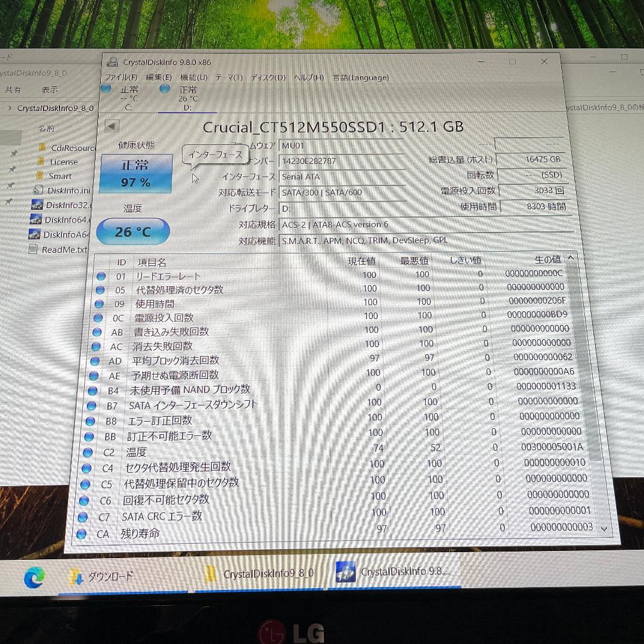The height and width of the screenshot is (644, 644).
Task: Select DiskInfo.ini file in Explorer window
Action: click(x=62, y=191)
